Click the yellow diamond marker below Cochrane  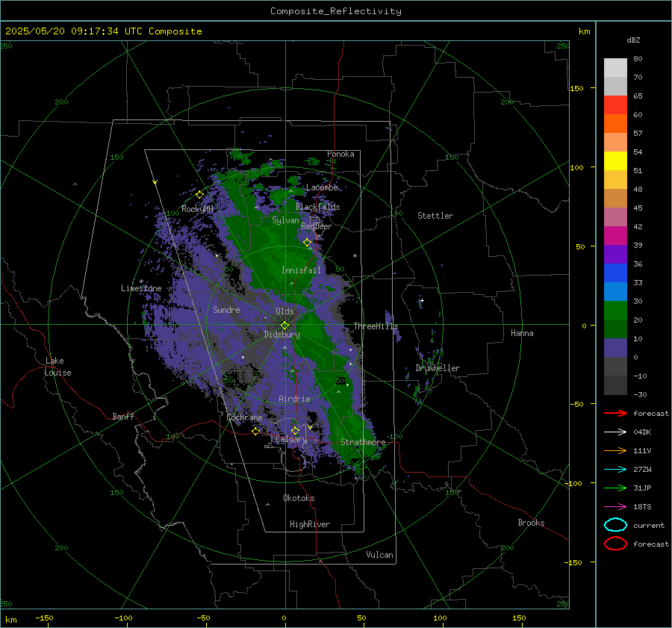(x=256, y=432)
